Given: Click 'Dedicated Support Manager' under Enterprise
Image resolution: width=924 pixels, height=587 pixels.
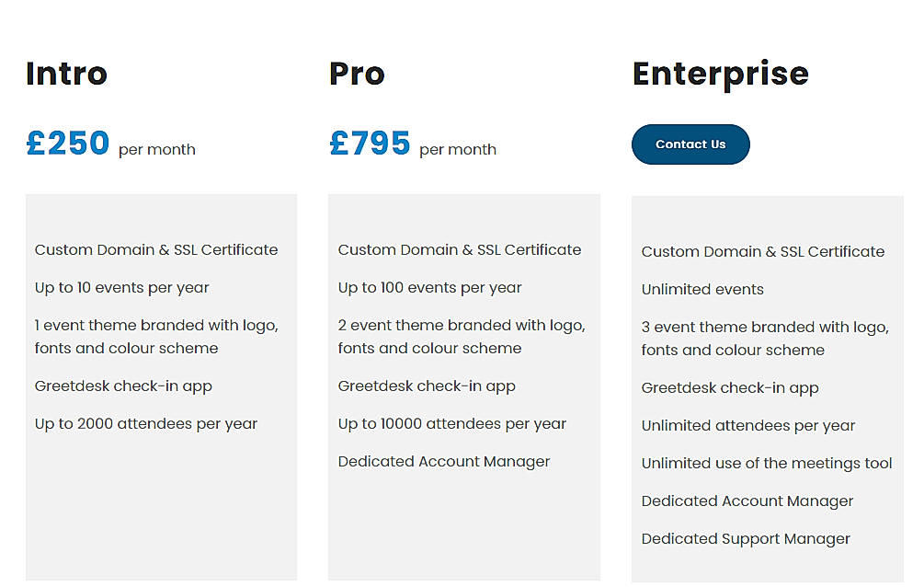Looking at the screenshot, I should (746, 538).
